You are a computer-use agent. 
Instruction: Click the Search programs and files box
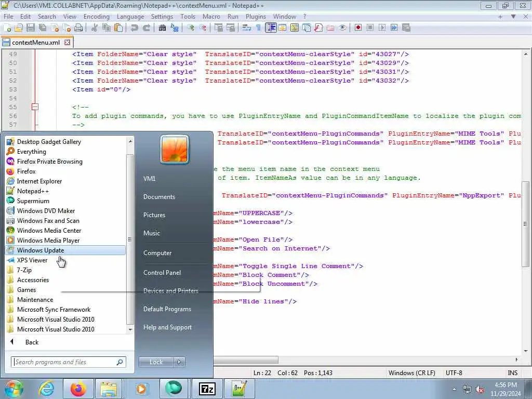68,362
